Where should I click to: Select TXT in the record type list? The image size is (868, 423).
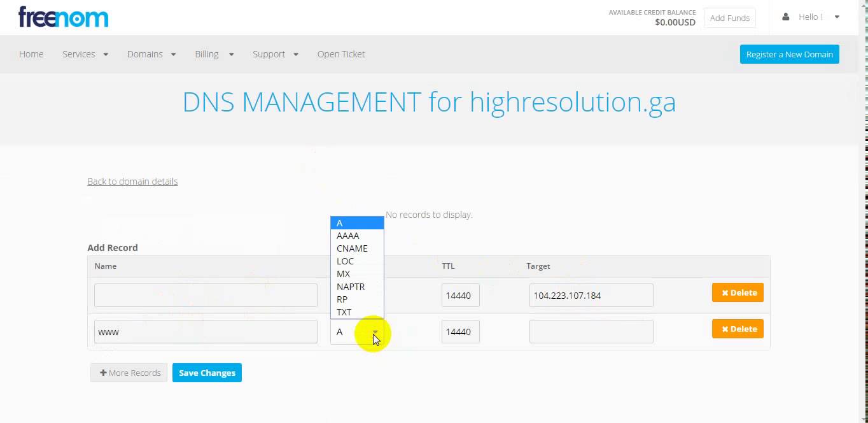tap(357, 312)
